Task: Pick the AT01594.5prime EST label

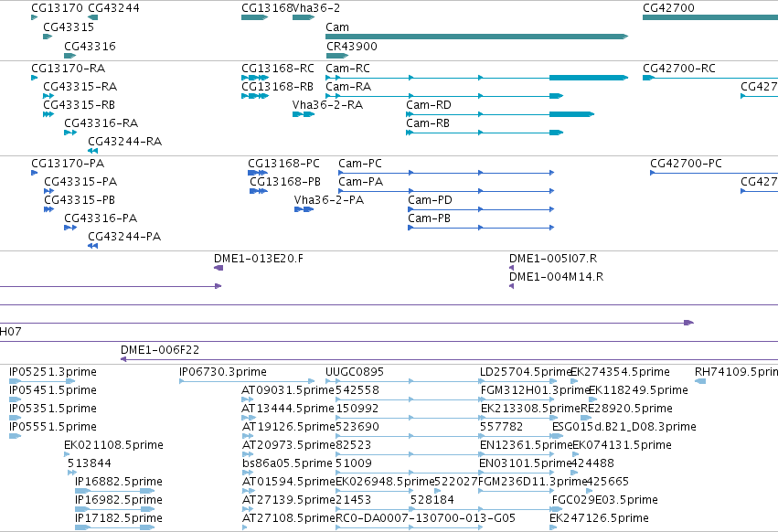Action: tap(289, 482)
